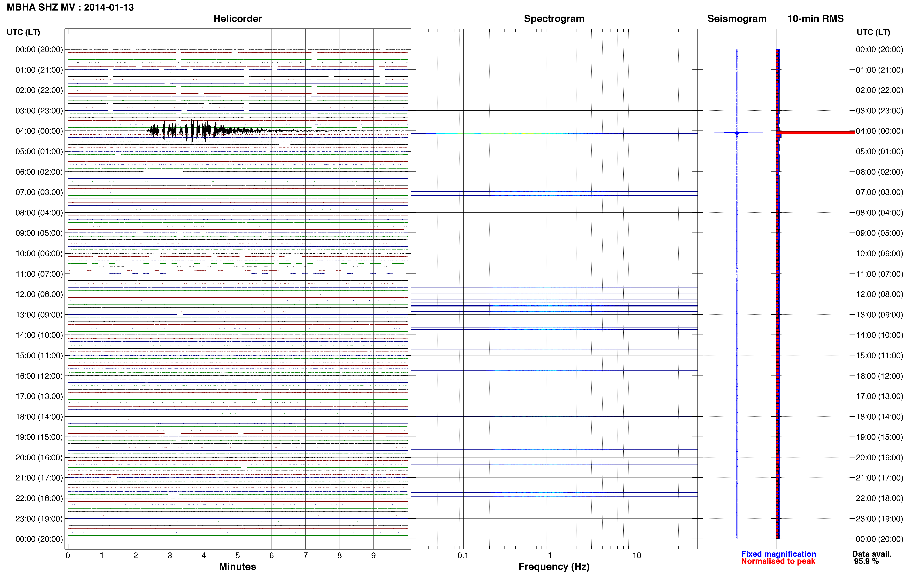Click the left 05:00 (01:00) time label
Image resolution: width=924 pixels, height=578 pixels.
[x=39, y=151]
